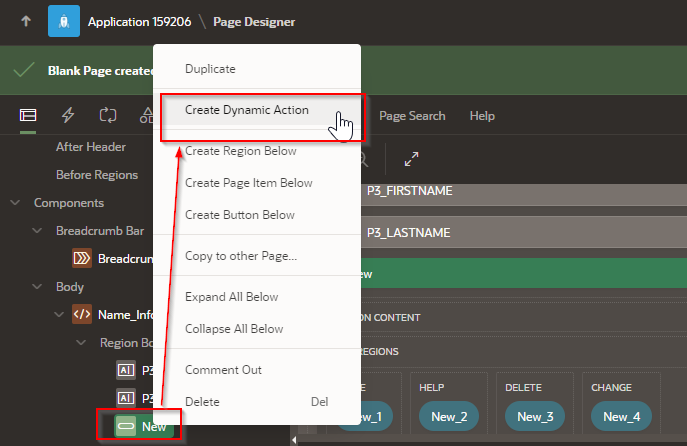Image resolution: width=687 pixels, height=446 pixels.
Task: Open the App Builder rocket icon
Action: pos(64,21)
